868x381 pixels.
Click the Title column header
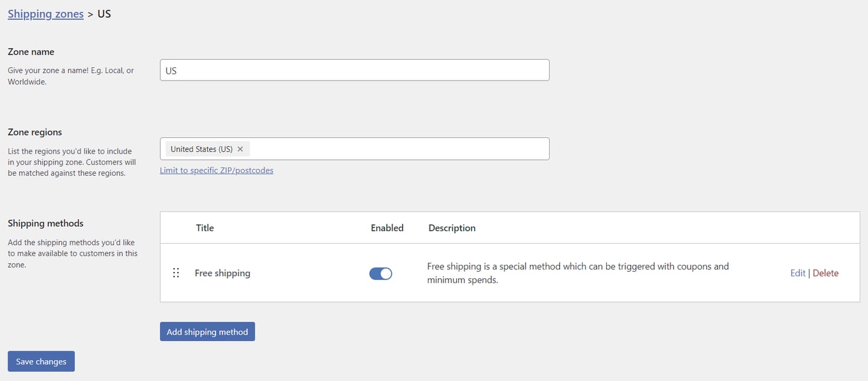pos(205,227)
